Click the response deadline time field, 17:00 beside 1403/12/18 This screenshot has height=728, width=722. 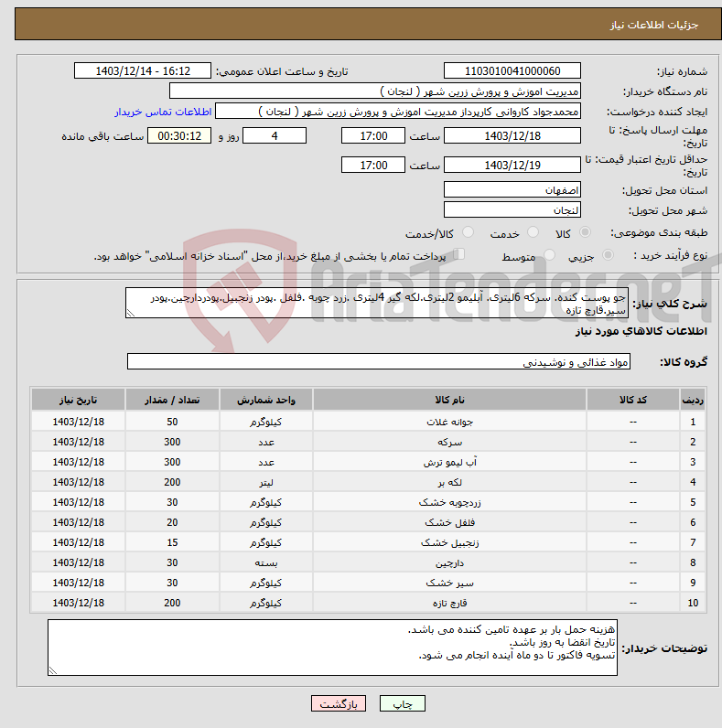coord(373,136)
